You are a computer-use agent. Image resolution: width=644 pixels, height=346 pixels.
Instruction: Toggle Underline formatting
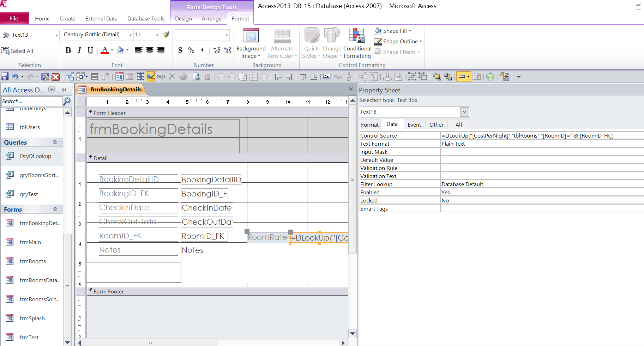pyautogui.click(x=90, y=50)
